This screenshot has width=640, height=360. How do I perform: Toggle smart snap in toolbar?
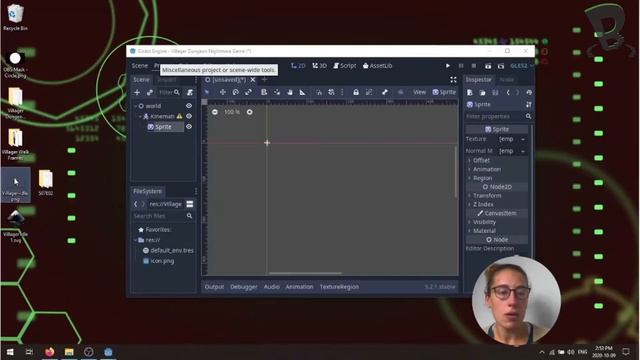tap(319, 92)
